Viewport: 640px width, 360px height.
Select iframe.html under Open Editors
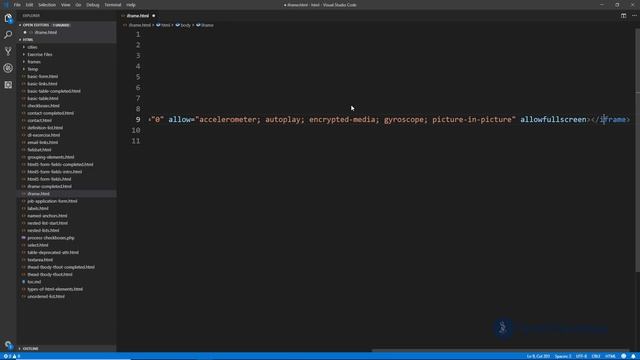(x=45, y=32)
